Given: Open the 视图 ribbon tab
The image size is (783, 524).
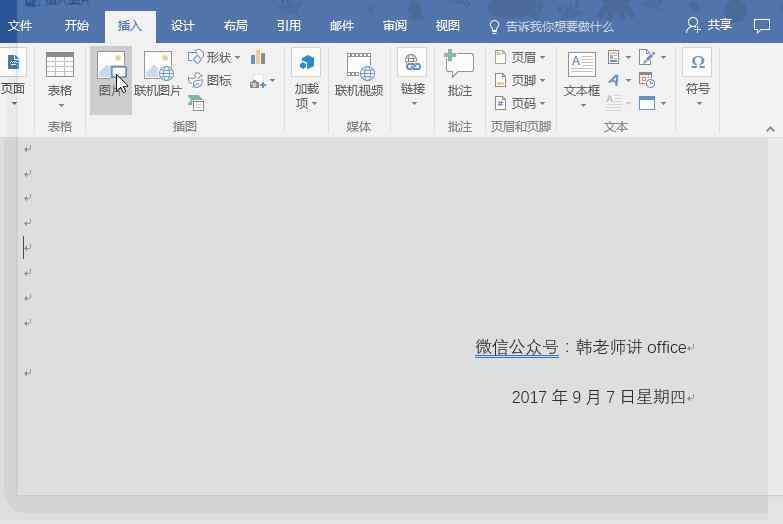Looking at the screenshot, I should (x=448, y=25).
